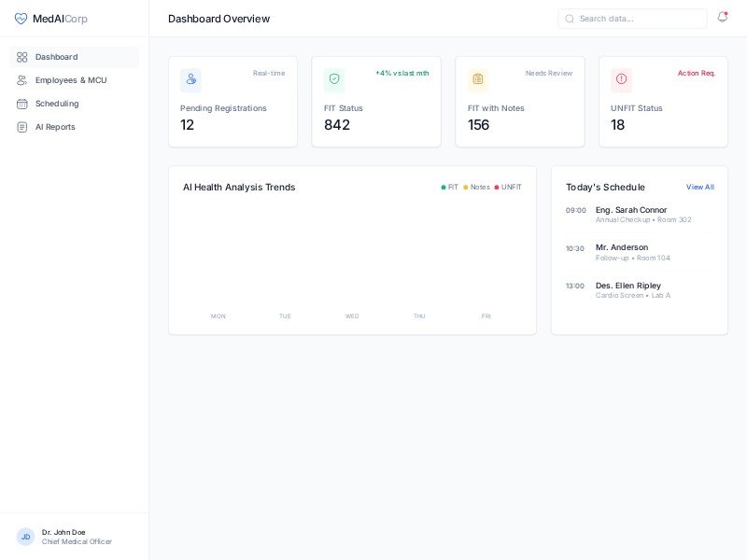Focus the Search data input field
The image size is (747, 560).
(x=640, y=19)
